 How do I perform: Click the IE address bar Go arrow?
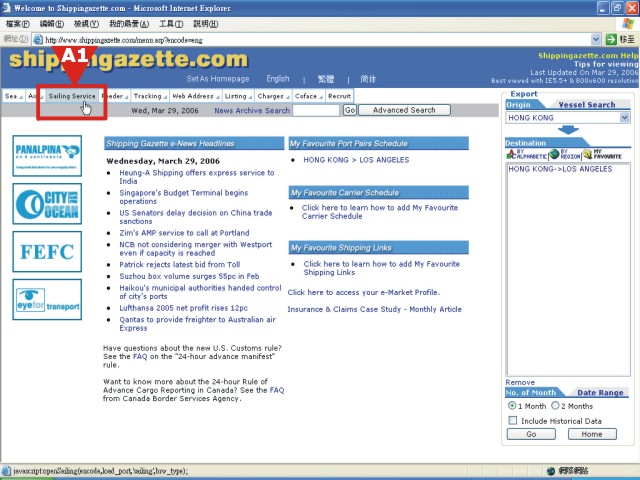click(611, 39)
